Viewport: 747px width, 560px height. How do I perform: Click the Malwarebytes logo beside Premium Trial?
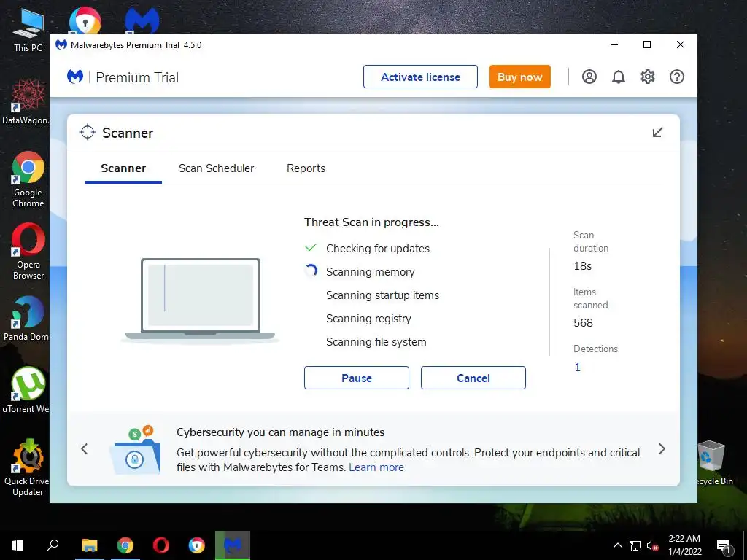[x=75, y=77]
